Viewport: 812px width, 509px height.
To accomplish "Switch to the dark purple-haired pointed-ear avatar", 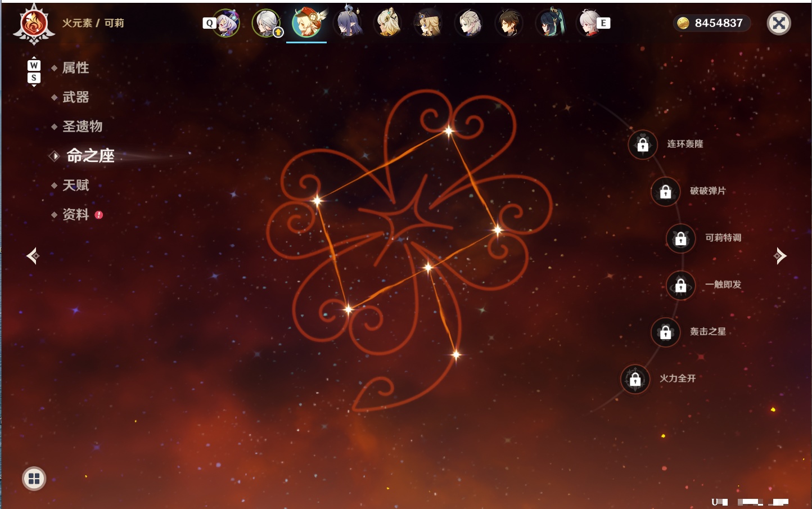I will (348, 23).
